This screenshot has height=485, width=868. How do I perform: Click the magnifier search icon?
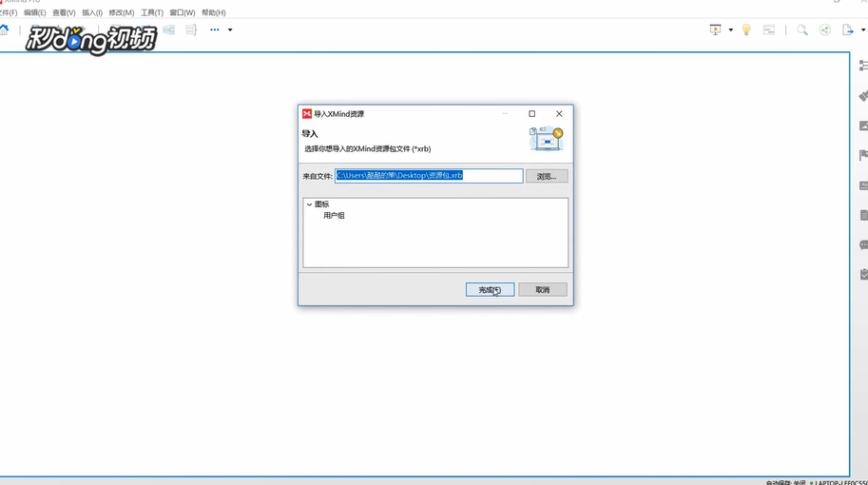(x=801, y=29)
